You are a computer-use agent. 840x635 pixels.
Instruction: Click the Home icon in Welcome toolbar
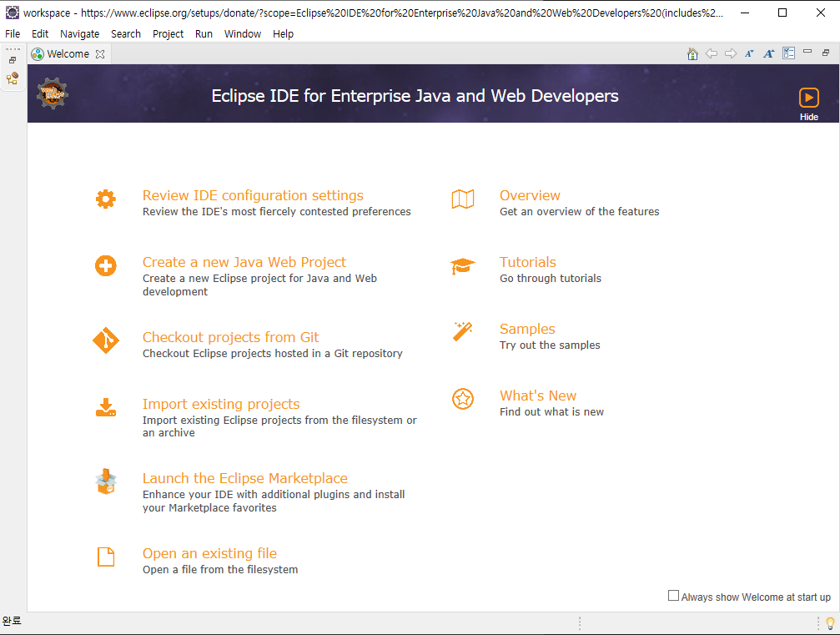click(x=692, y=53)
